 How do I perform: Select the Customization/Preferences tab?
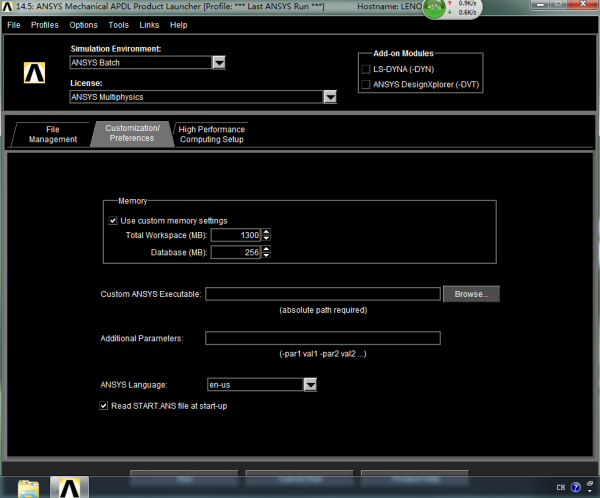(132, 133)
